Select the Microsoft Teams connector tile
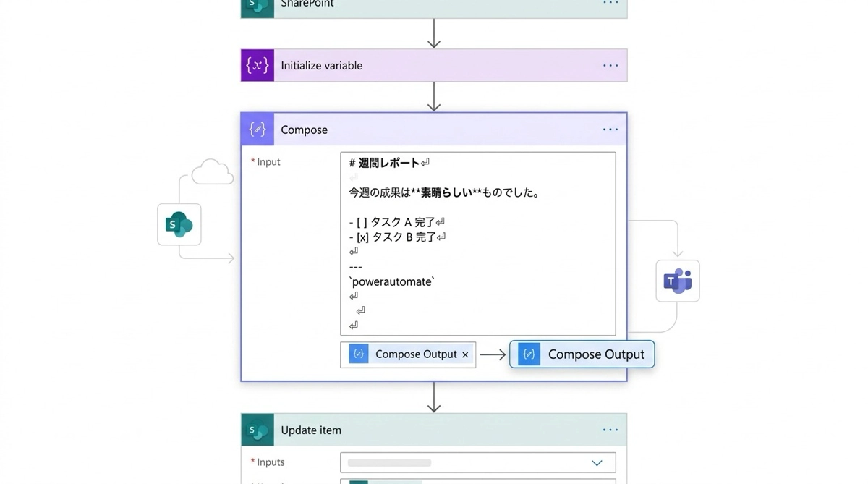Image resolution: width=868 pixels, height=484 pixels. pyautogui.click(x=677, y=281)
